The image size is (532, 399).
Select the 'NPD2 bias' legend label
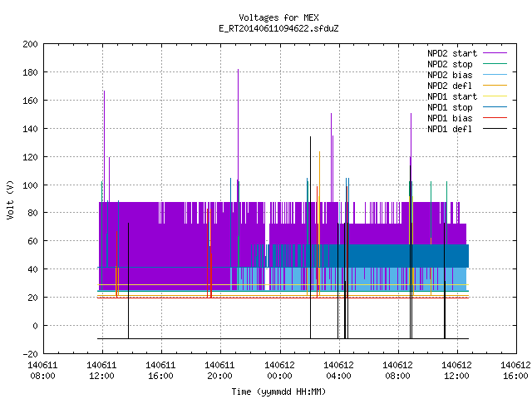click(x=450, y=75)
